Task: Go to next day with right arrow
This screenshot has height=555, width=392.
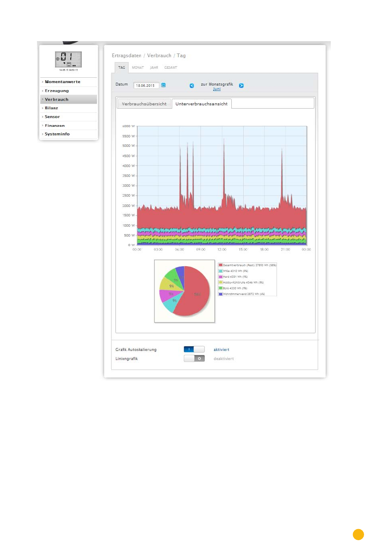Action: (241, 86)
